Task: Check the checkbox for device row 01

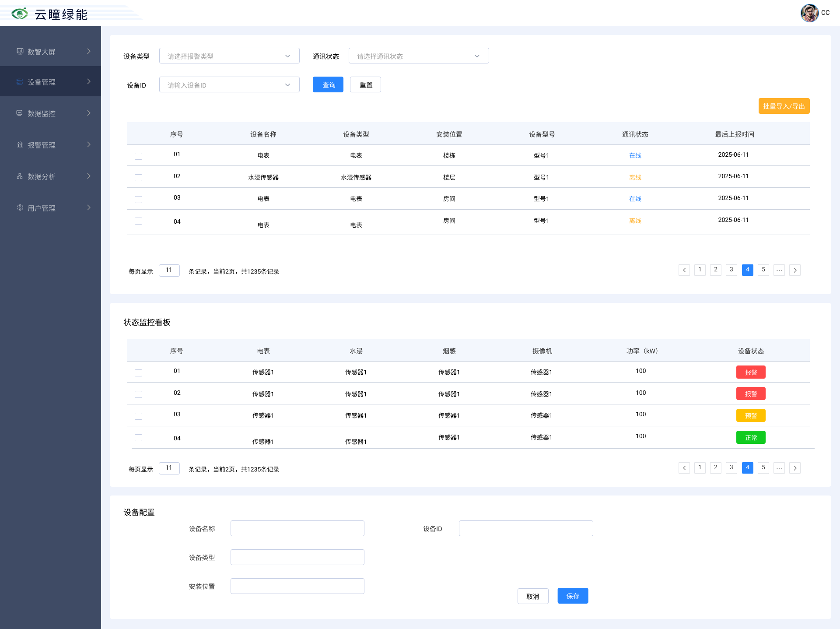Action: tap(138, 156)
